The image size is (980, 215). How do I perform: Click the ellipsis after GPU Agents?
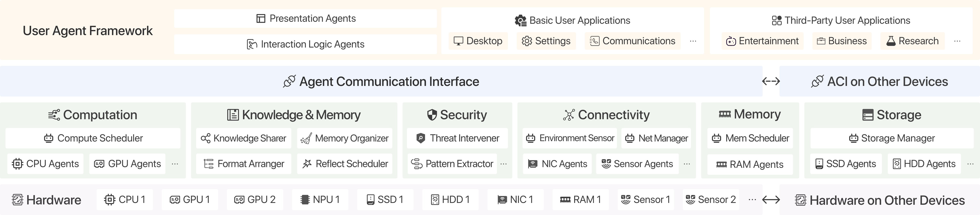tap(175, 164)
